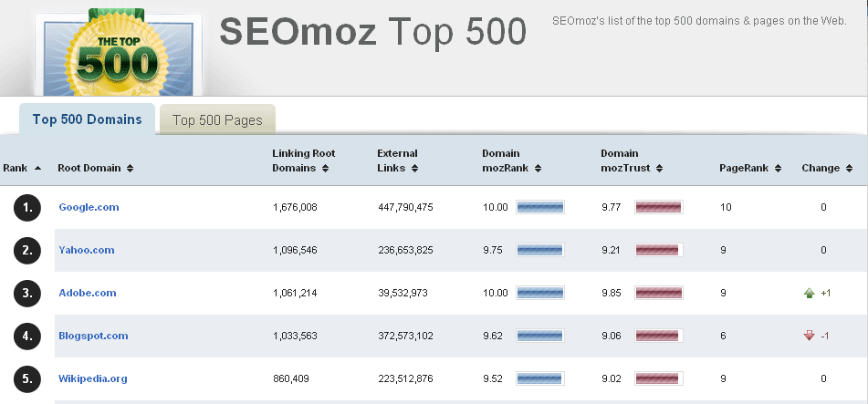Click external links value 447,790,475
The height and width of the screenshot is (404, 868).
(405, 208)
